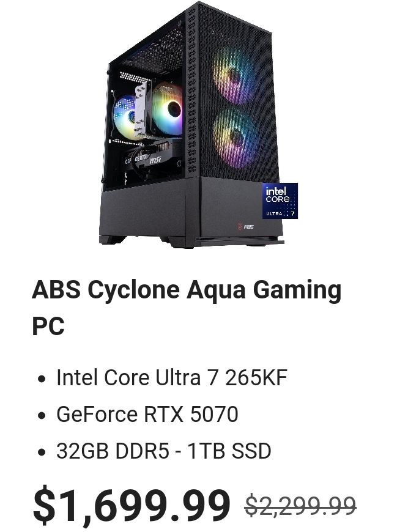The height and width of the screenshot is (532, 397).
Task: Select the Intel Core Ultra 7 265KF spec
Action: tap(172, 378)
